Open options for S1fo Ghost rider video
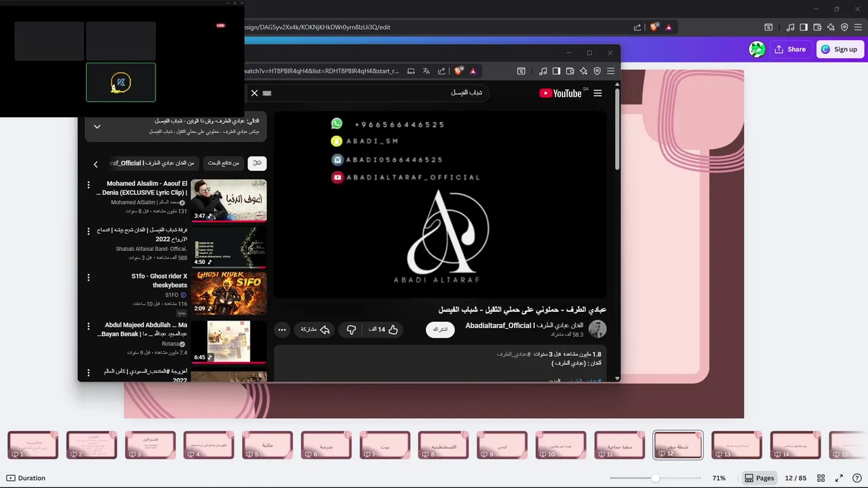 click(88, 277)
